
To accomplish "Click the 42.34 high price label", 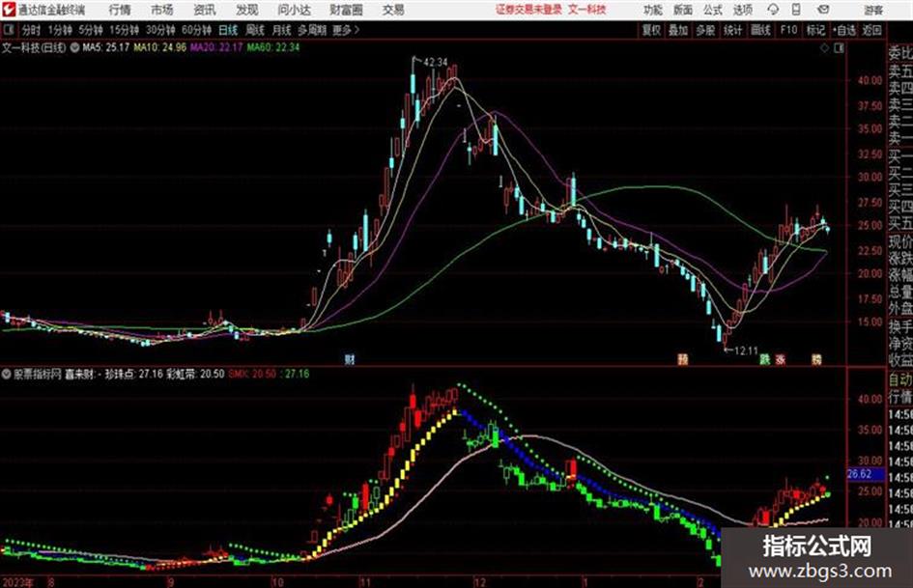I will [436, 62].
